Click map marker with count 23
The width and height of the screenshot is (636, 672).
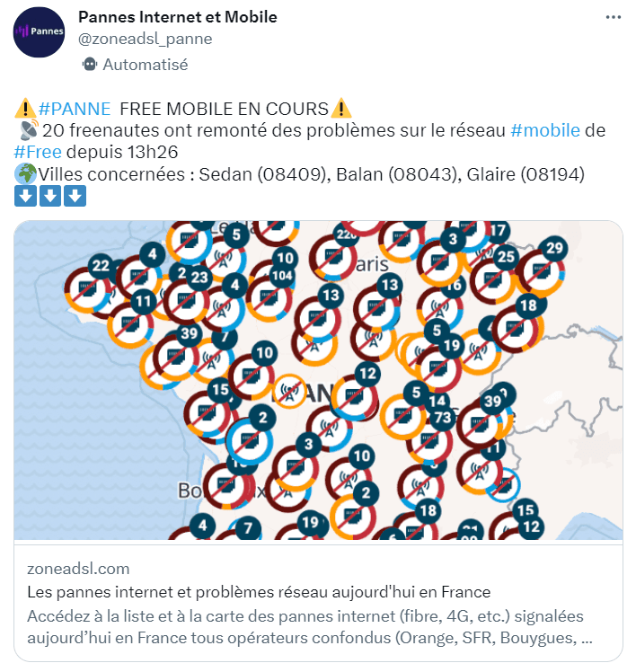click(x=199, y=279)
